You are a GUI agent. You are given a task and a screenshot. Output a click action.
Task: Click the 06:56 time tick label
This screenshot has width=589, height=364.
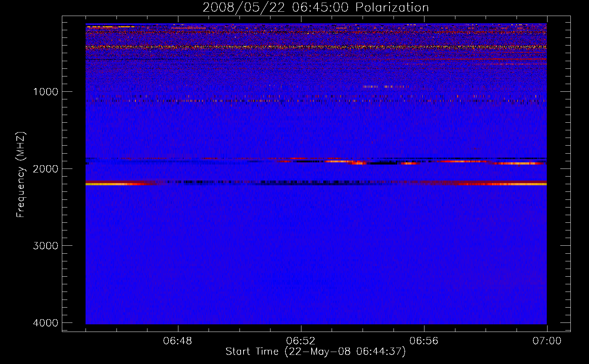pos(424,341)
